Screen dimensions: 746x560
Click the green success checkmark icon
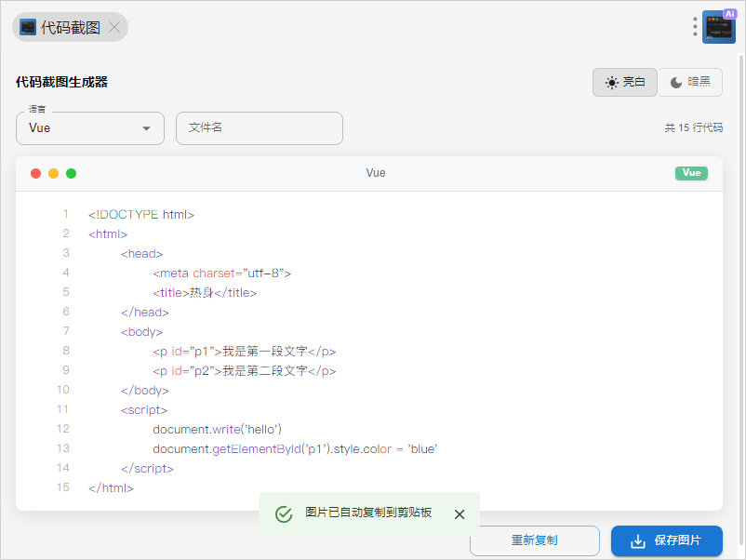pos(285,514)
